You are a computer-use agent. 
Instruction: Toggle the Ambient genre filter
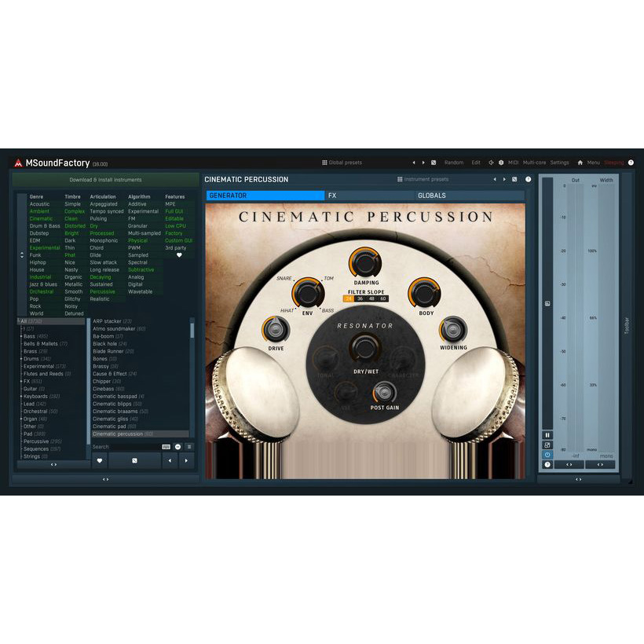coord(39,211)
